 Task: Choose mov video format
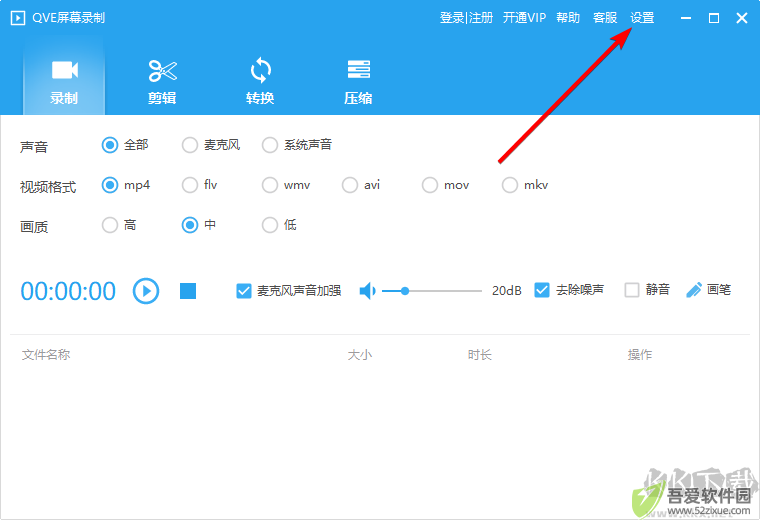430,185
